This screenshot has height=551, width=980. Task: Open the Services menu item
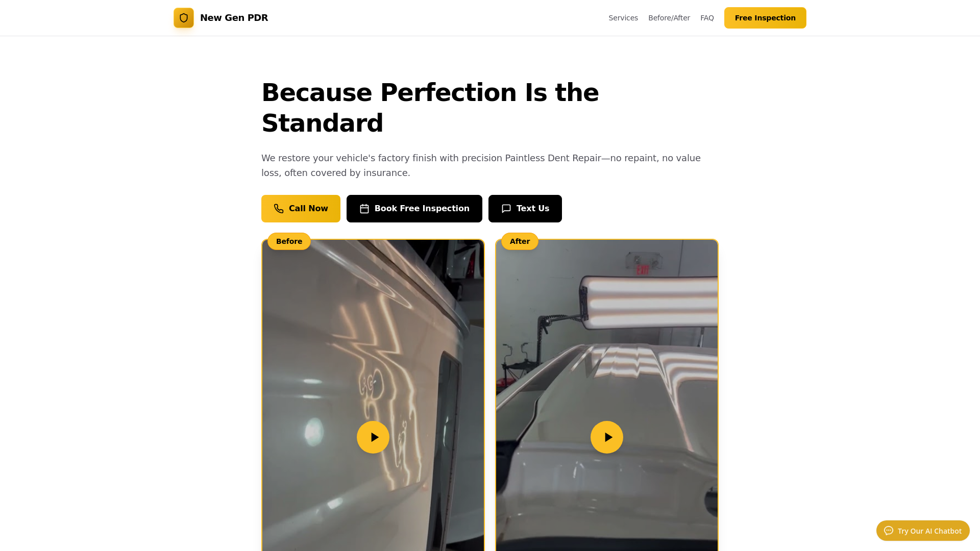click(x=623, y=18)
